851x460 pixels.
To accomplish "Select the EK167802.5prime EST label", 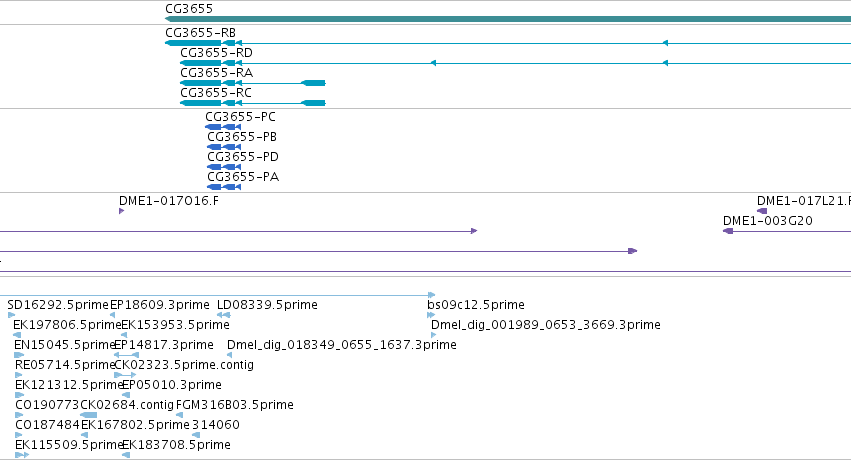I will tap(135, 425).
